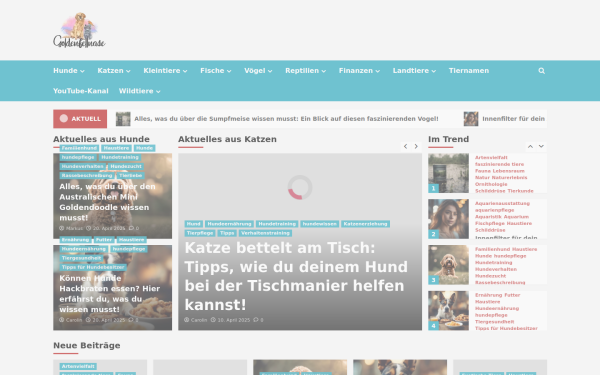Open the YouTube-Kanal menu item
This screenshot has height=375, width=600.
click(x=81, y=91)
